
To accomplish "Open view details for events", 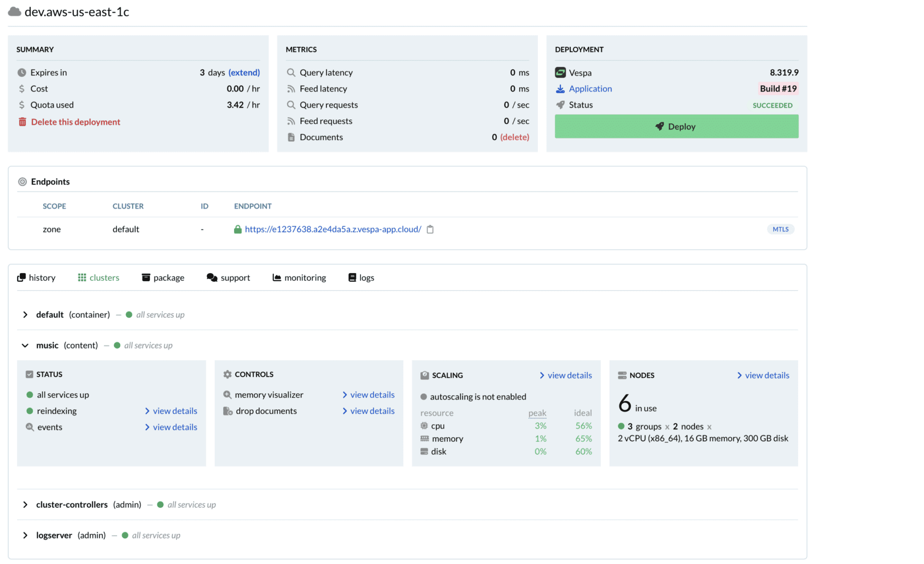I will [171, 427].
